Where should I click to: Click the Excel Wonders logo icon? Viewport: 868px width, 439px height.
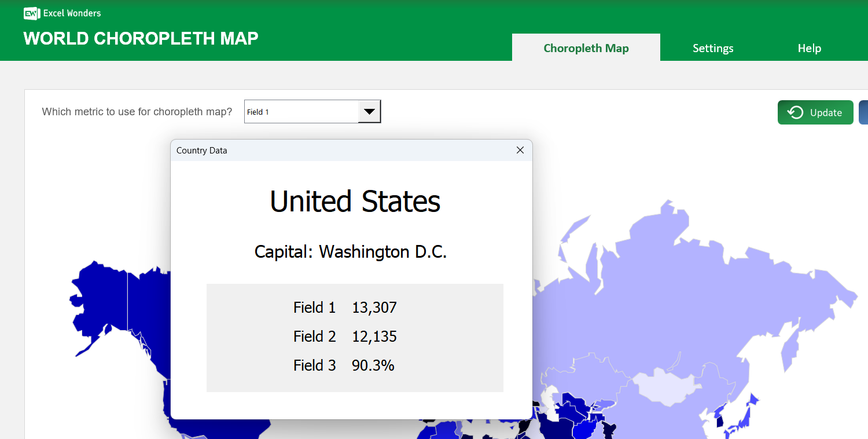[x=31, y=13]
